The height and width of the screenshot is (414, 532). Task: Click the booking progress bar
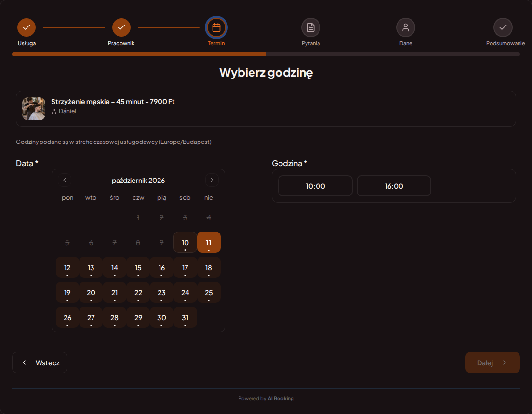point(266,54)
